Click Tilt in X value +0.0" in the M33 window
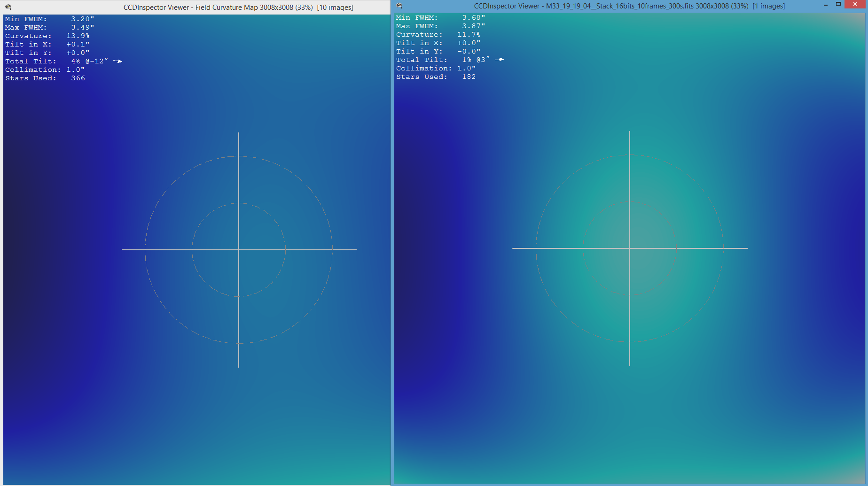The height and width of the screenshot is (486, 868). pos(469,43)
